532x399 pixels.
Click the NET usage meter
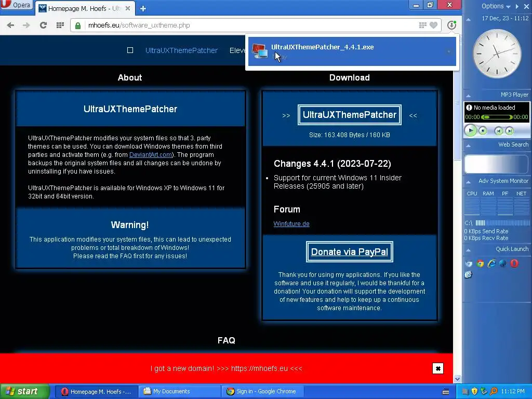(522, 206)
